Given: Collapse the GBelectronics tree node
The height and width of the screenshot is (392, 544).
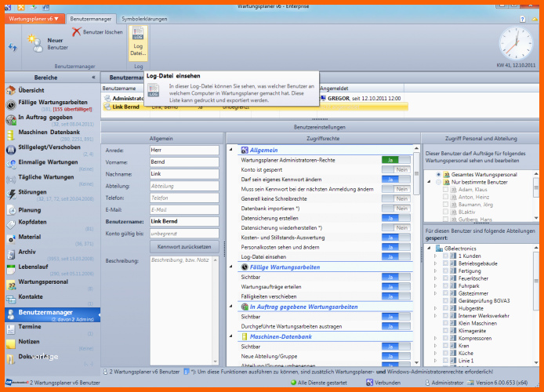Looking at the screenshot, I should [430, 249].
